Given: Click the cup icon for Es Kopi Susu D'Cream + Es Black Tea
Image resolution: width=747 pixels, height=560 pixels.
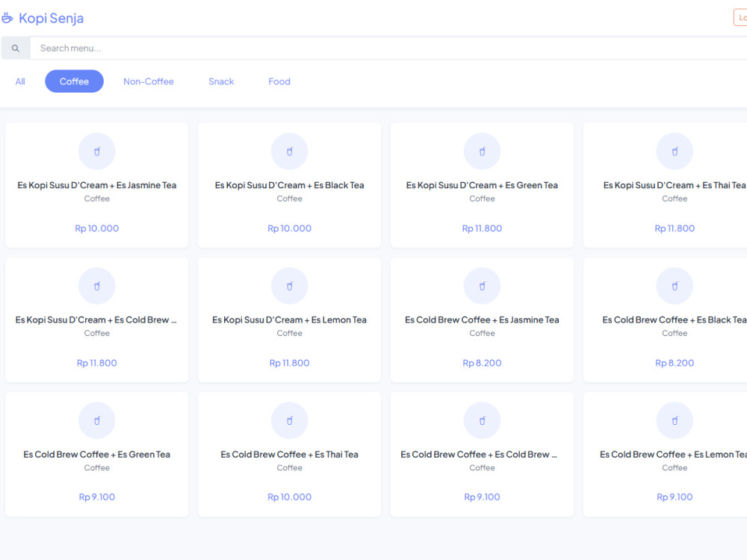Looking at the screenshot, I should (289, 152).
